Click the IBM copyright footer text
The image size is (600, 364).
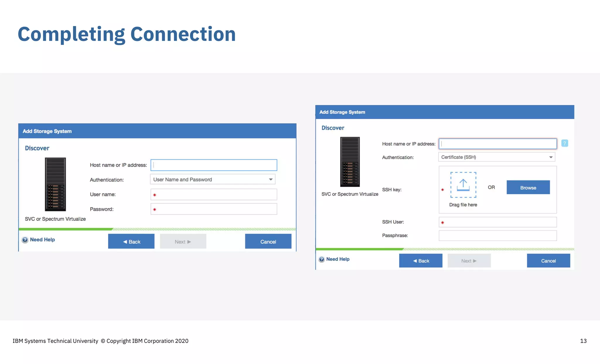tap(100, 341)
